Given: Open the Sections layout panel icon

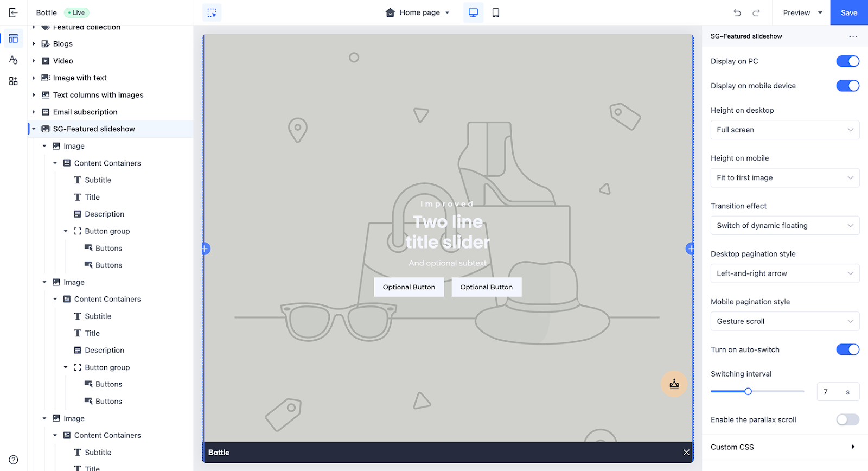Looking at the screenshot, I should [x=14, y=39].
